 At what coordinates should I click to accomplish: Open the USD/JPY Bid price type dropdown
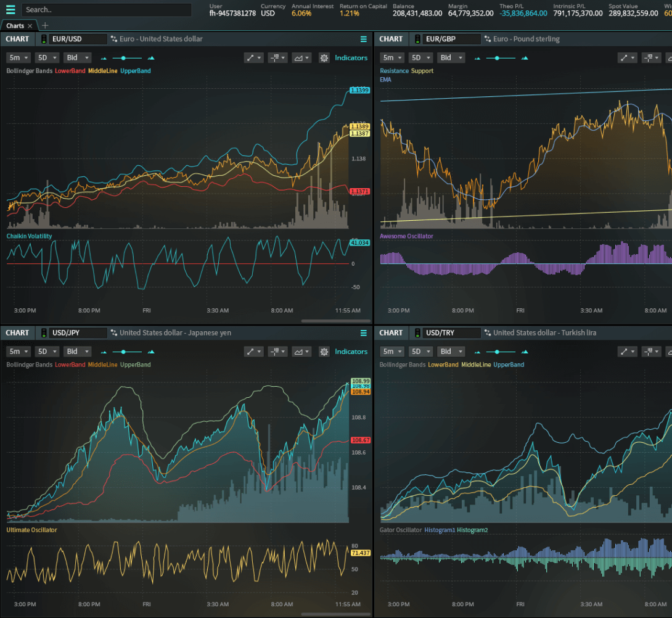pos(77,351)
